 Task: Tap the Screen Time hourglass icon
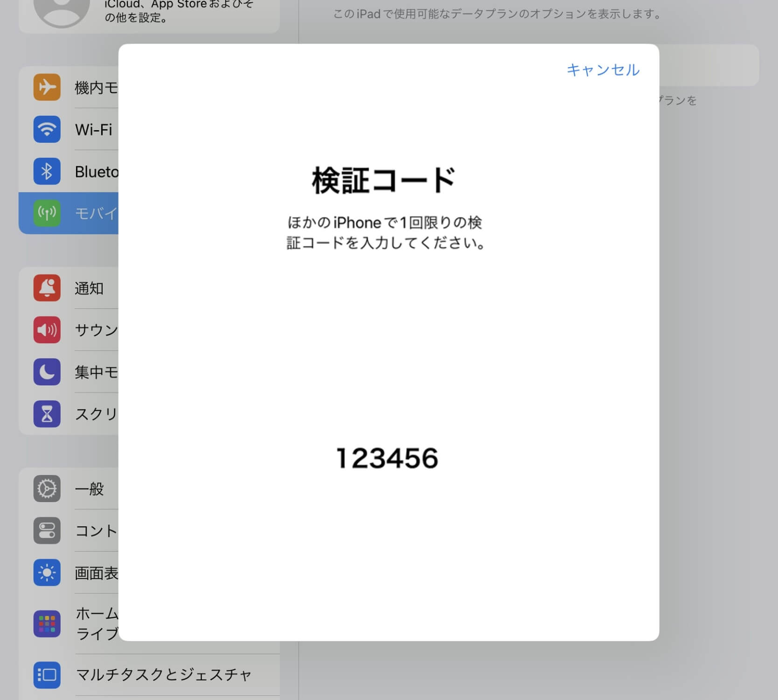pyautogui.click(x=47, y=414)
